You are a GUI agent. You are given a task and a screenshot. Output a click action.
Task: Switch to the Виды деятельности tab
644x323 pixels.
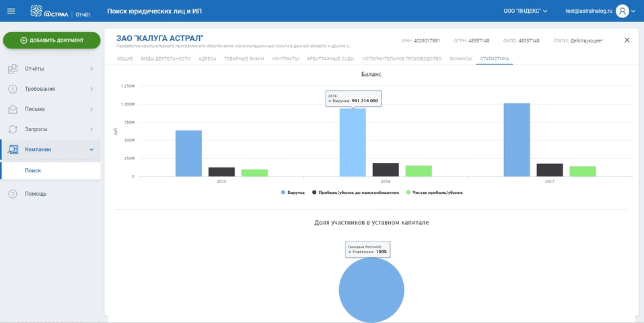(x=166, y=59)
